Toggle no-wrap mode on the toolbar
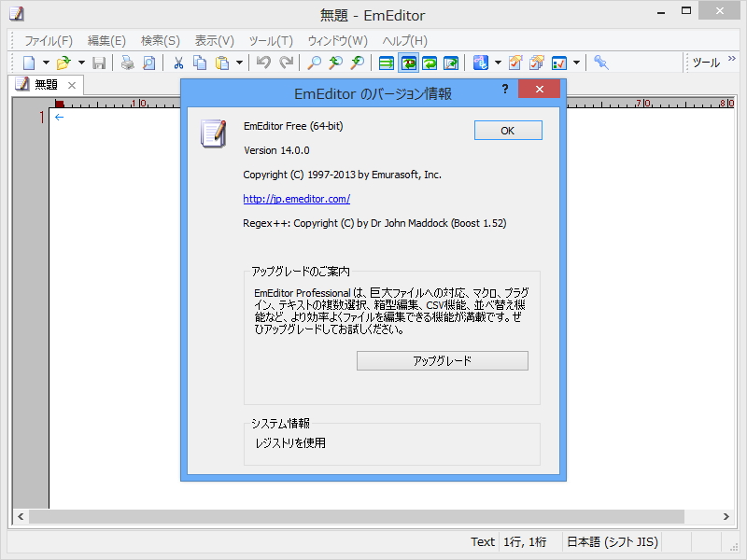This screenshot has width=747, height=560. coord(385,63)
